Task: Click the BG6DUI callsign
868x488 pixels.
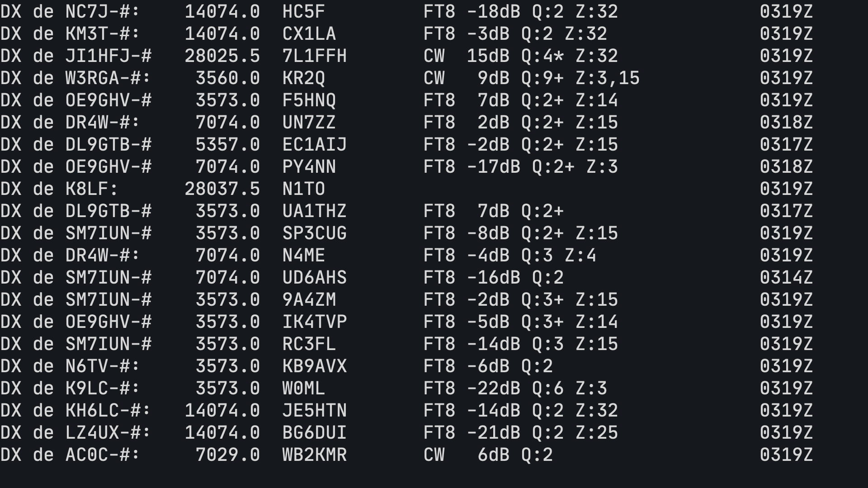Action: pos(314,433)
